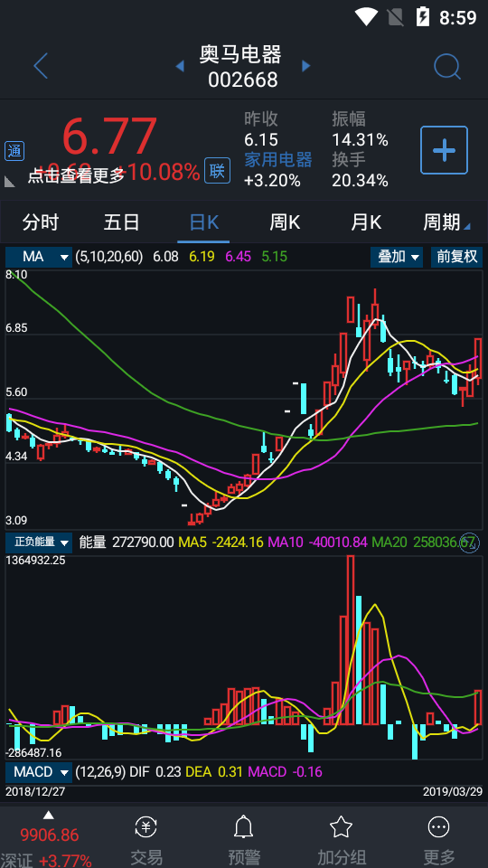Tap the tallest red volume bar
488x868 pixels.
click(351, 640)
